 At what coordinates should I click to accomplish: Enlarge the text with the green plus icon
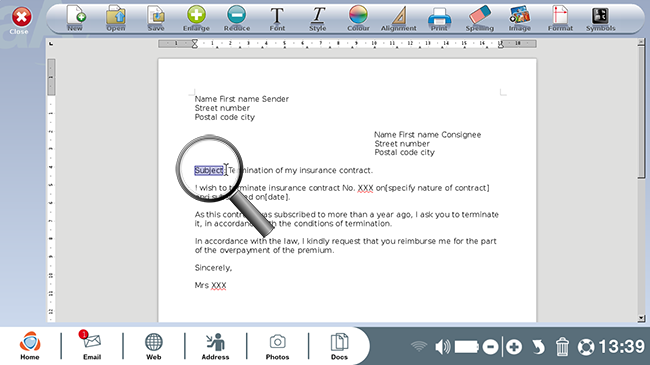click(x=196, y=18)
